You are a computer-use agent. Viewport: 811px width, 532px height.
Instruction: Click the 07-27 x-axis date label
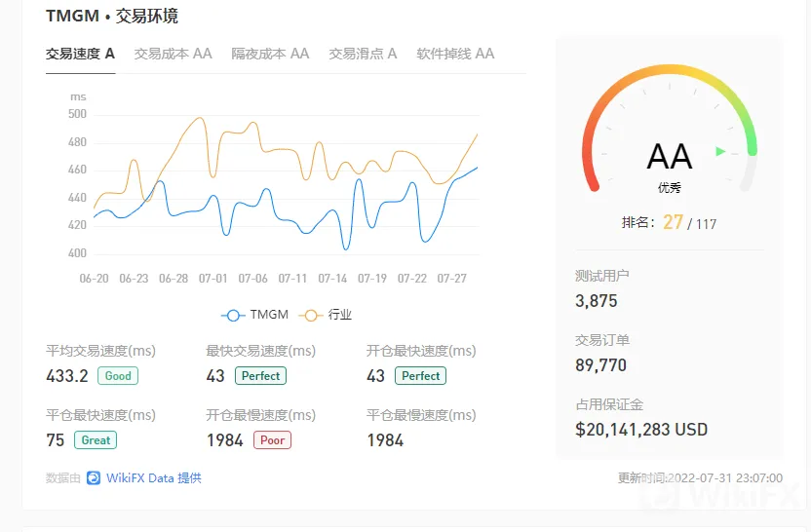tap(452, 279)
